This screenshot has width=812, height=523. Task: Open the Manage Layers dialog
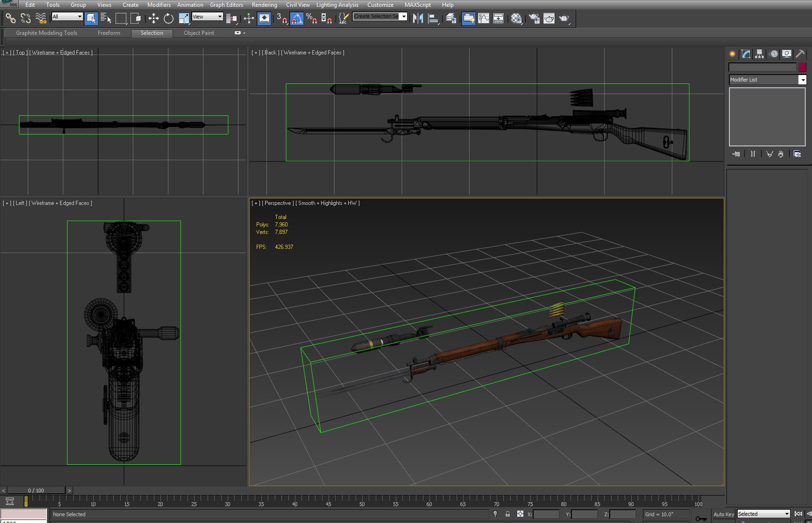tap(451, 18)
